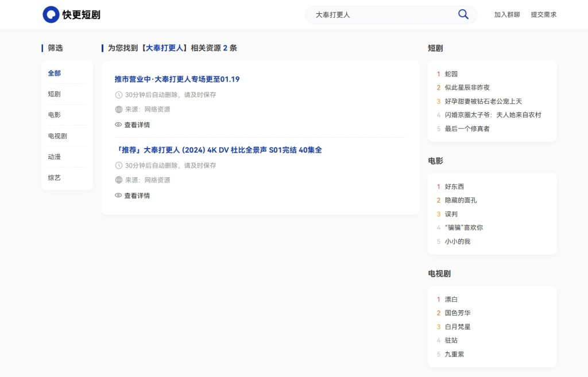This screenshot has height=377, width=588.
Task: Filter results by 电影
Action: click(x=55, y=115)
